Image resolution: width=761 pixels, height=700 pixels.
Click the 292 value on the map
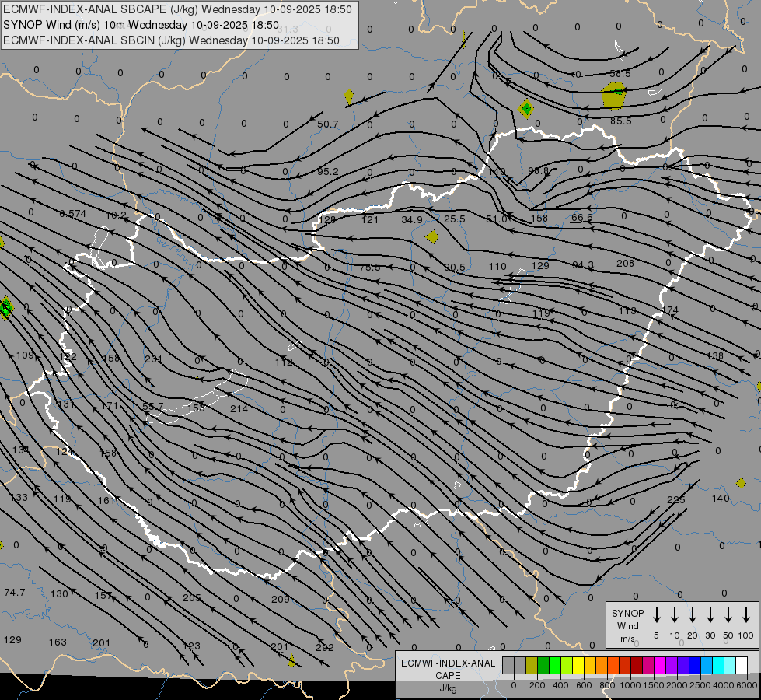(325, 647)
